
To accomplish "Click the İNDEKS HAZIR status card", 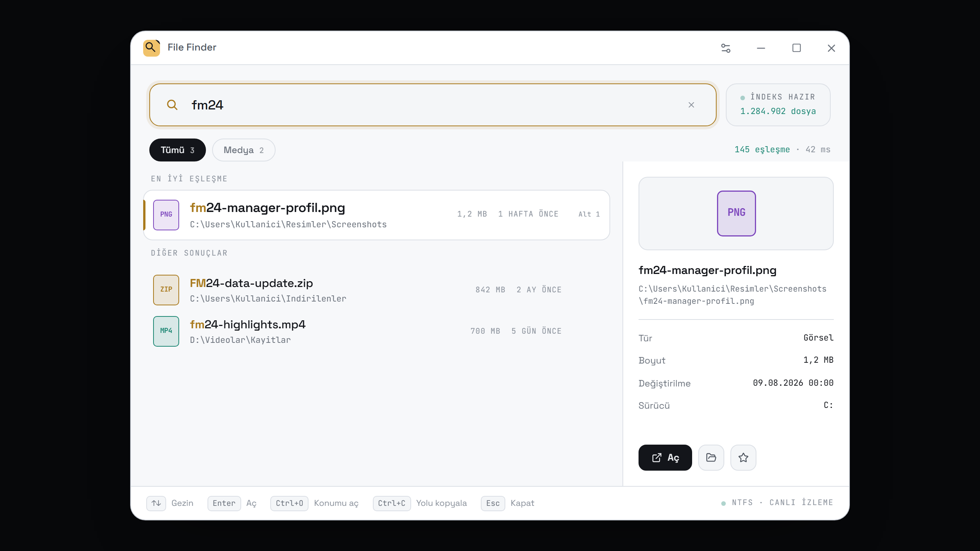I will [x=778, y=105].
